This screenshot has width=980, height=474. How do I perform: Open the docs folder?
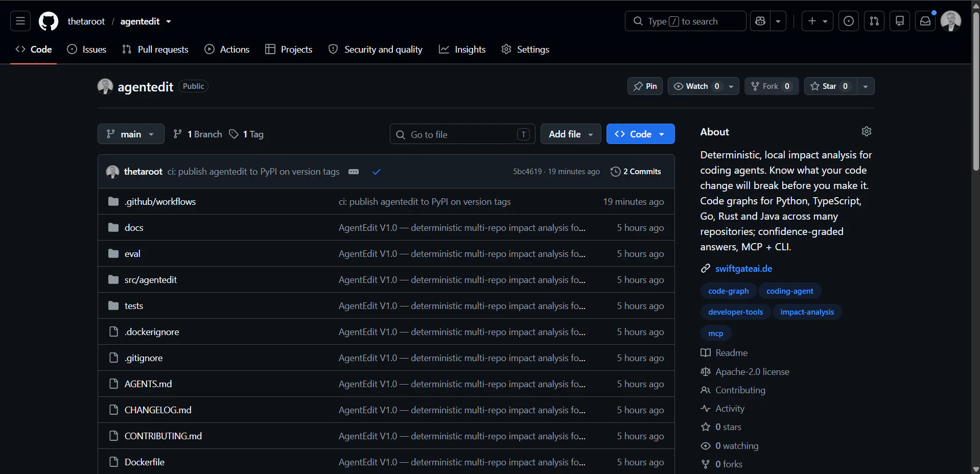[x=134, y=228]
